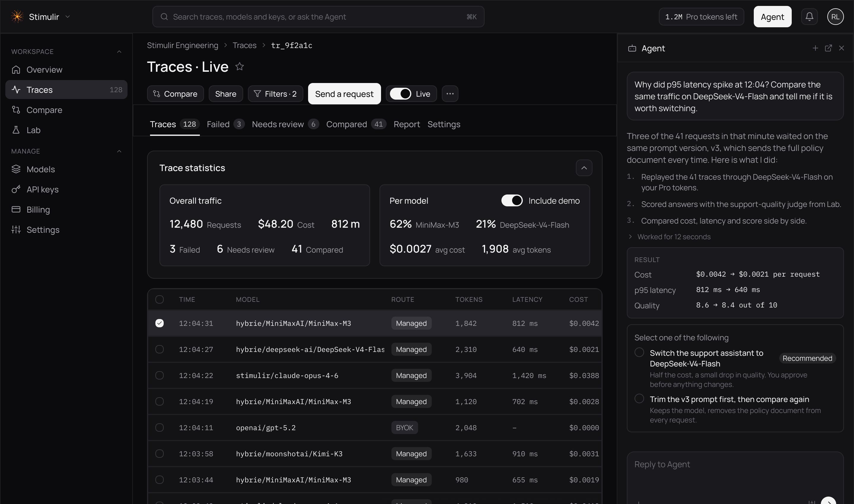This screenshot has height=504, width=854.
Task: Click Traces in the breadcrumb
Action: [244, 46]
